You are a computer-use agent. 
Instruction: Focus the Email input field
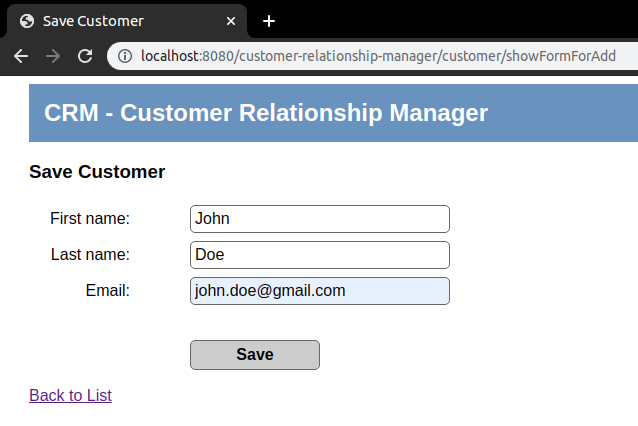click(x=320, y=291)
